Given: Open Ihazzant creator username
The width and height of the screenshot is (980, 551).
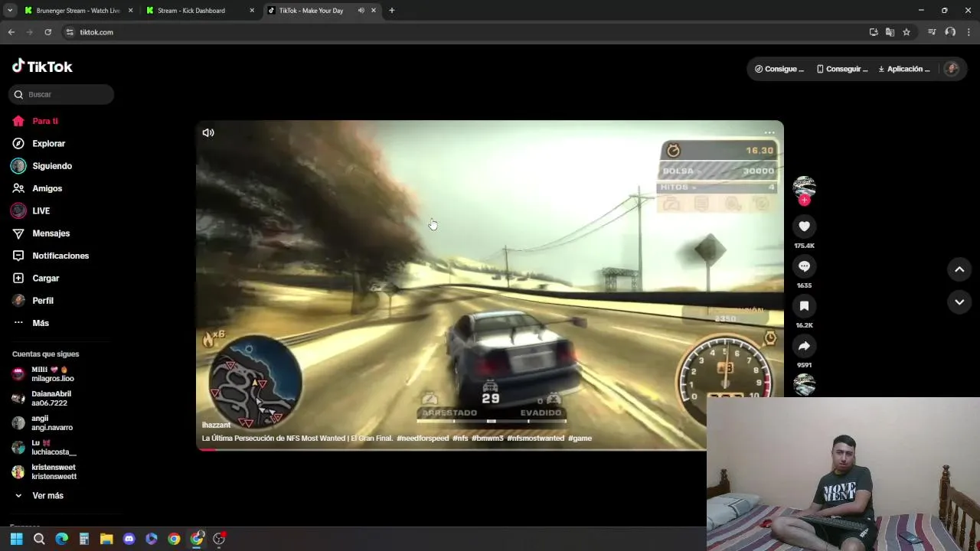Looking at the screenshot, I should (216, 425).
